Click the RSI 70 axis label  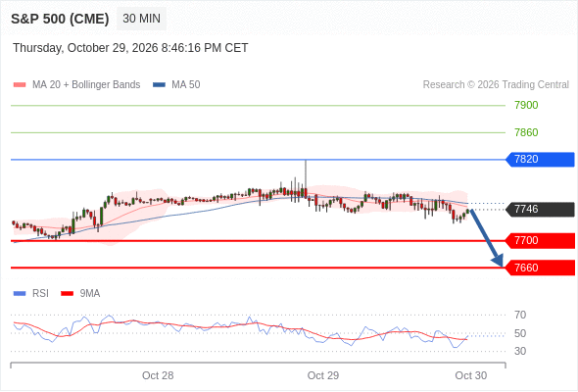coord(520,315)
